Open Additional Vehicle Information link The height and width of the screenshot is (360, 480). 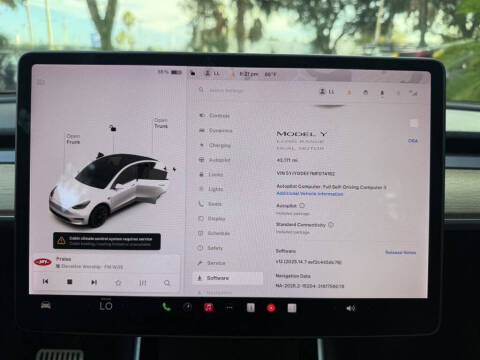coord(310,194)
